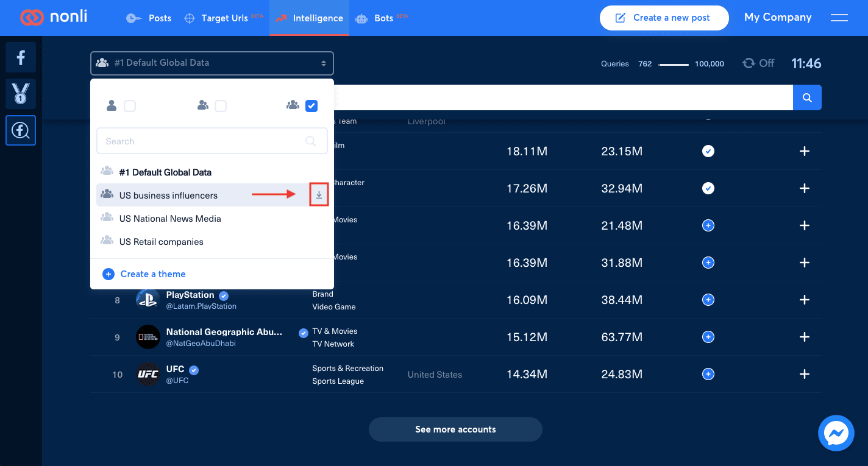
Task: Click the 17.26M value
Action: click(x=527, y=188)
